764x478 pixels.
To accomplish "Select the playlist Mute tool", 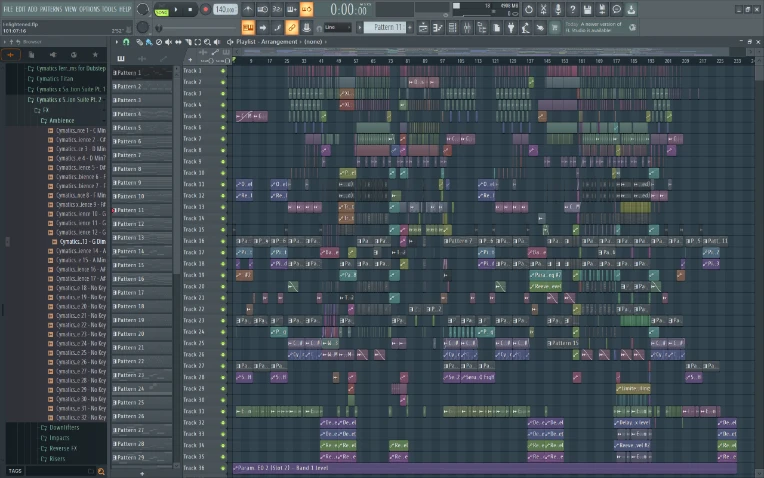I will [x=169, y=42].
